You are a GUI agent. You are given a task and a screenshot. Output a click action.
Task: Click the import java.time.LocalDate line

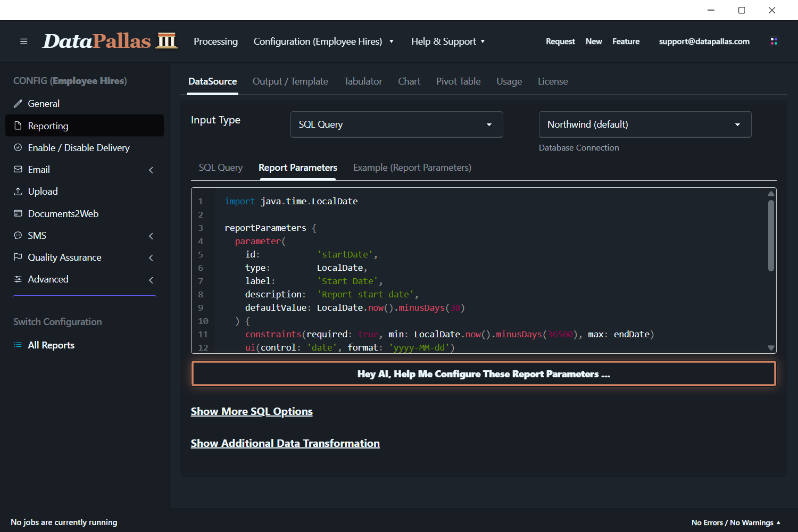coord(291,201)
